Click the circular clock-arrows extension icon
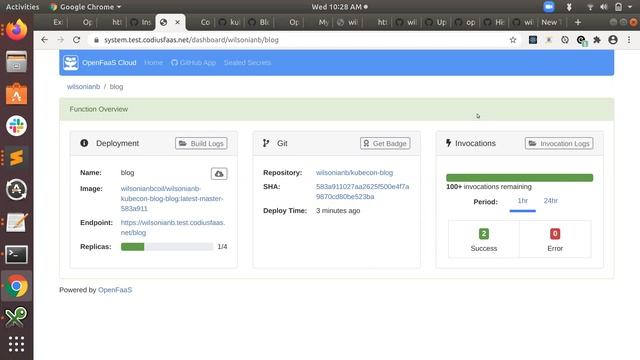The height and width of the screenshot is (360, 640). [x=564, y=40]
